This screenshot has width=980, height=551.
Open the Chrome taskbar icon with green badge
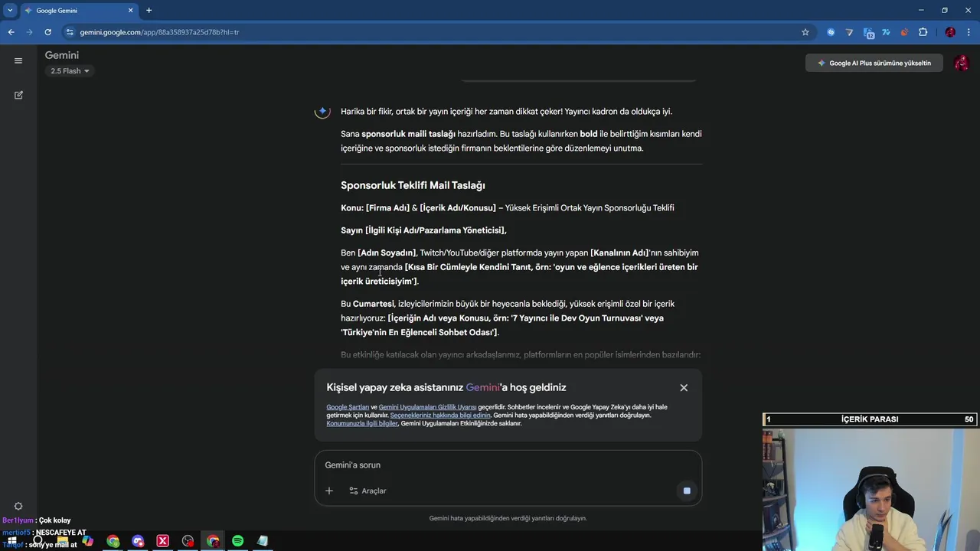(x=113, y=541)
